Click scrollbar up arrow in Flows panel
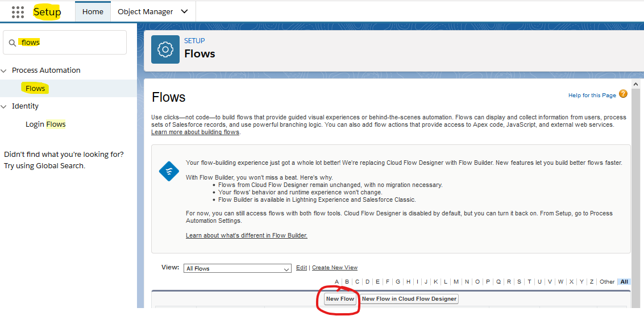 click(635, 84)
